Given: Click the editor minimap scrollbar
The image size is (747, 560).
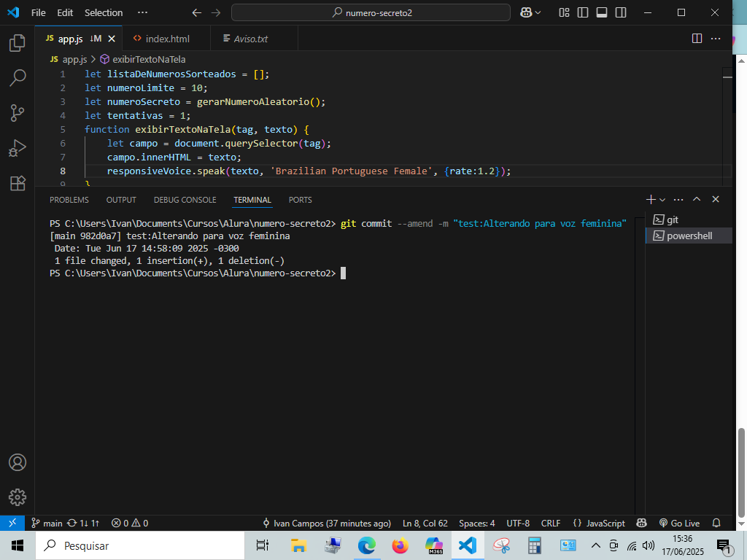Looking at the screenshot, I should (727, 126).
